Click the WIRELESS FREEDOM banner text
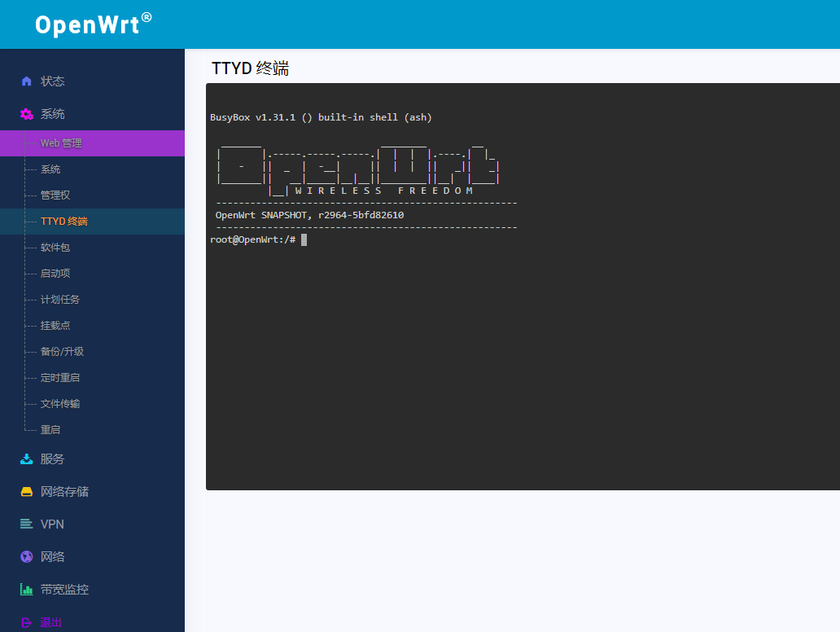 point(384,191)
